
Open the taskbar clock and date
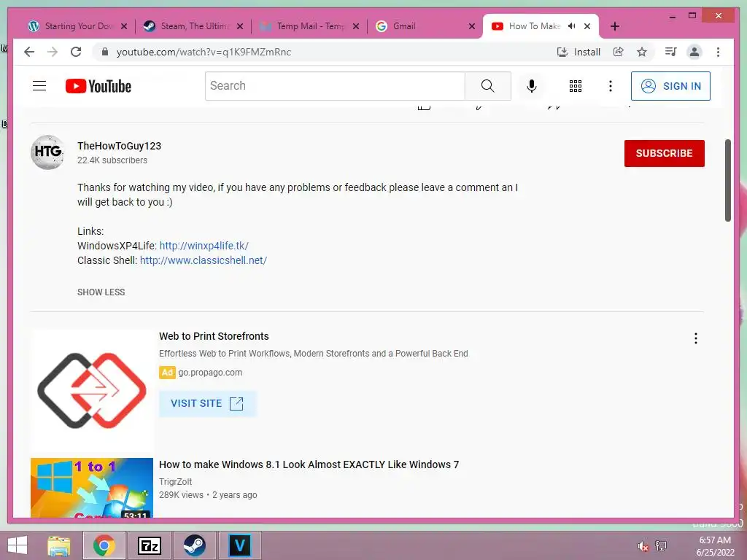pyautogui.click(x=715, y=546)
